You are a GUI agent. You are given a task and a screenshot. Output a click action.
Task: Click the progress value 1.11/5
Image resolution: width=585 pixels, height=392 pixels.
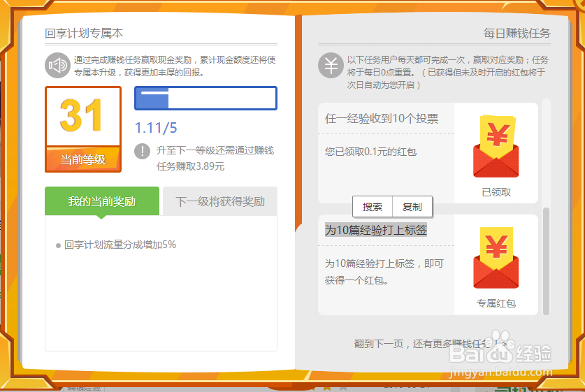tap(156, 128)
